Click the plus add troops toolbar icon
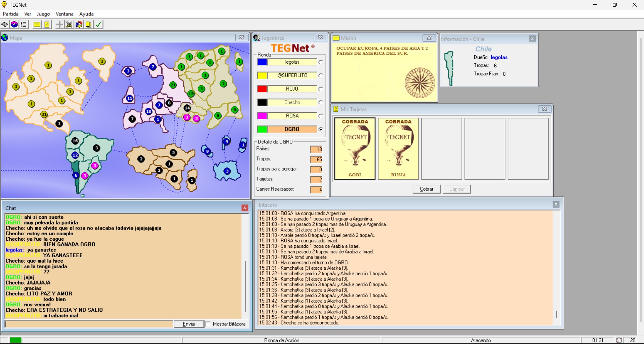Image resolution: width=644 pixels, height=344 pixels. click(x=59, y=25)
